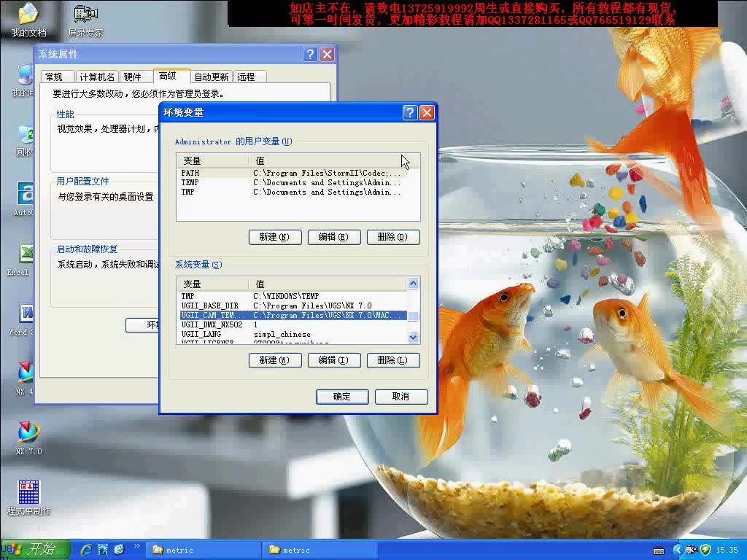Screen dimensions: 747x560
Task: Click the 值 column header in user variables
Action: [333, 161]
